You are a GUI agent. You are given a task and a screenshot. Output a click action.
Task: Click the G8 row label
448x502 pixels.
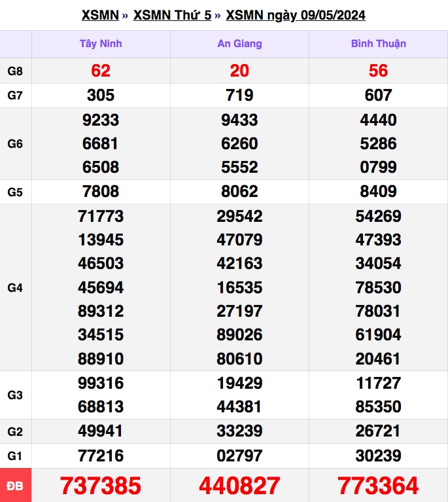click(x=15, y=71)
